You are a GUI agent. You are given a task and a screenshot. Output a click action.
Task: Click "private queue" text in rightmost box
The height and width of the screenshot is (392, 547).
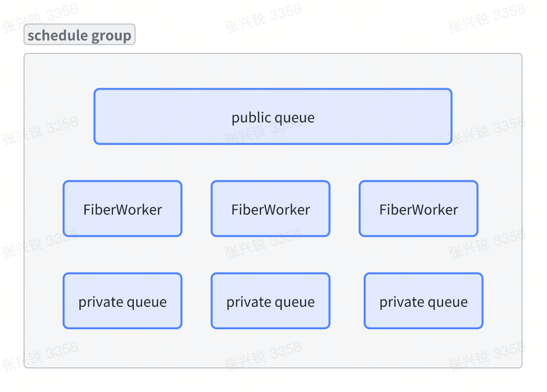[423, 302]
